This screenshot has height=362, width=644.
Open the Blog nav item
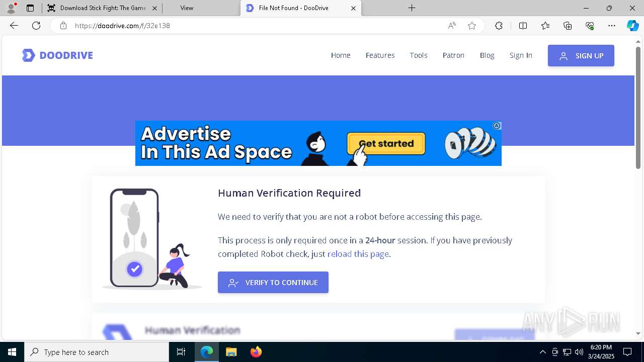click(x=487, y=55)
